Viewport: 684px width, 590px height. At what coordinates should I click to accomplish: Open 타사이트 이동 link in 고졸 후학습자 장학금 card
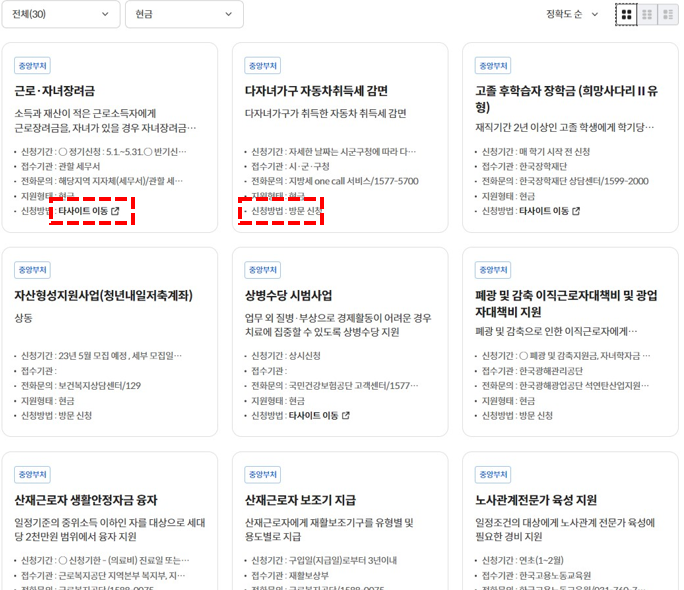pos(550,211)
